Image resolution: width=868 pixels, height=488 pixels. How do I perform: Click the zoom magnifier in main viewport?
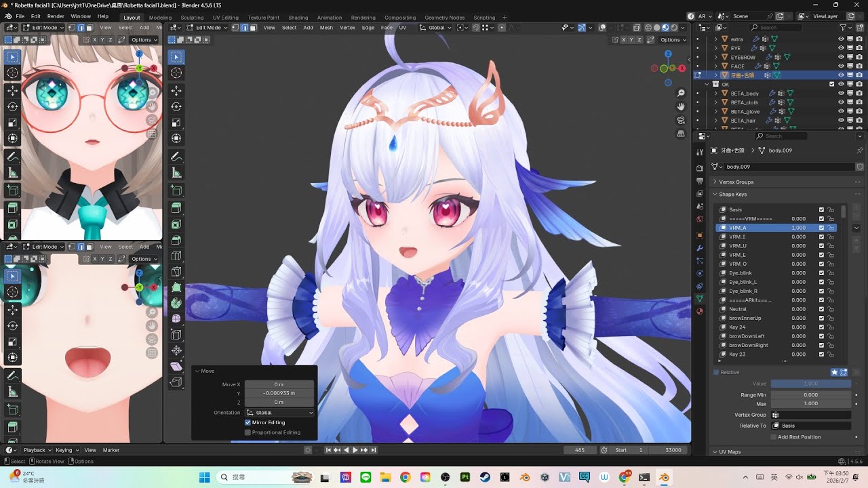[681, 93]
